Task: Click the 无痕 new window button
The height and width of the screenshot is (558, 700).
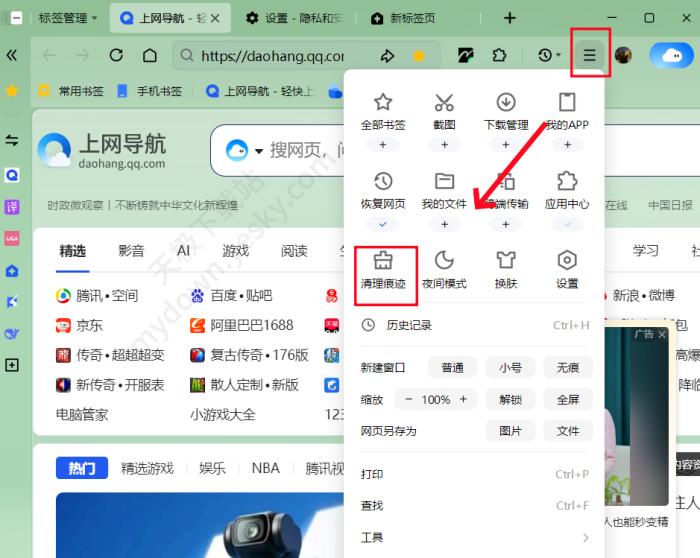Action: point(568,368)
